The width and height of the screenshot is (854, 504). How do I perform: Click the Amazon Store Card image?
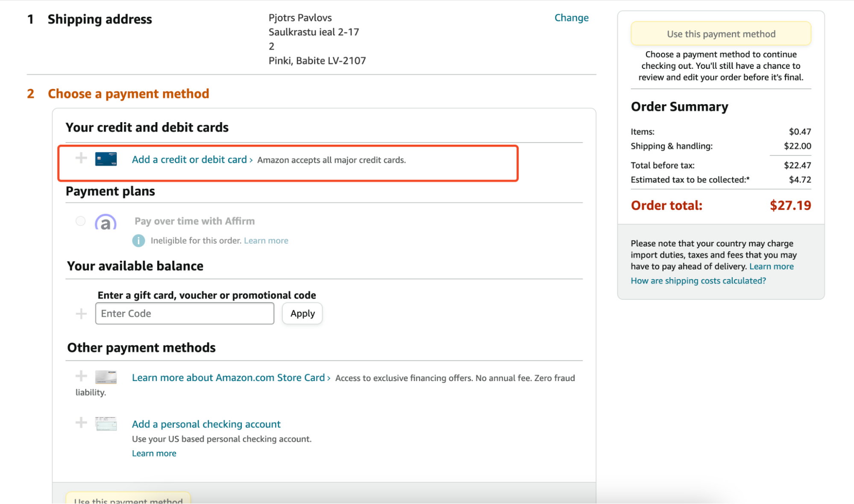click(x=106, y=377)
